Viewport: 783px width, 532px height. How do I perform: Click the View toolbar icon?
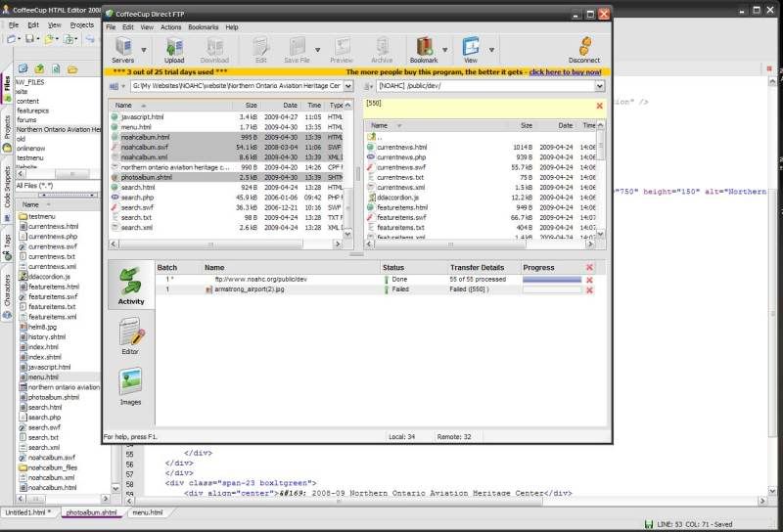471,51
